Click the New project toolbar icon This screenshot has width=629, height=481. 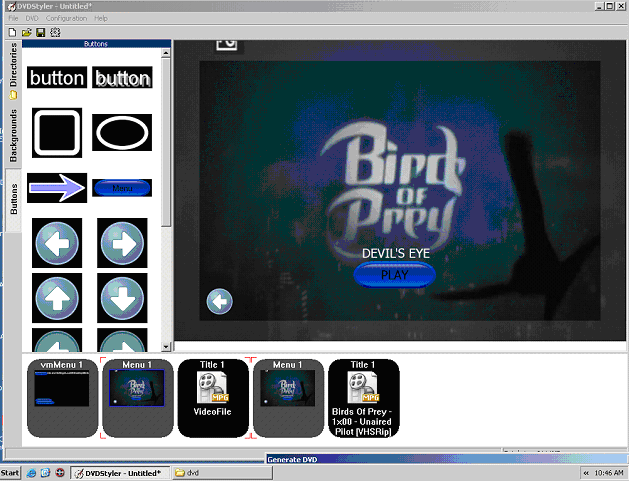(12, 32)
